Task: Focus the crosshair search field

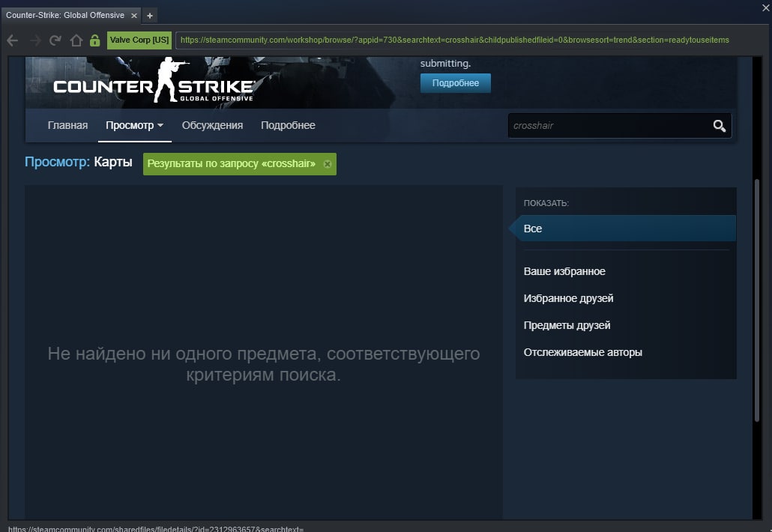Action: pos(609,126)
